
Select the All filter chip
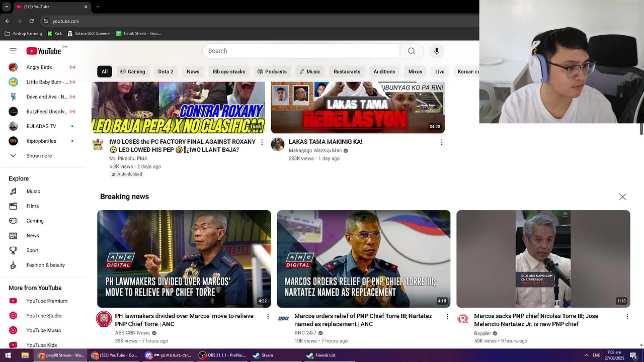point(104,71)
